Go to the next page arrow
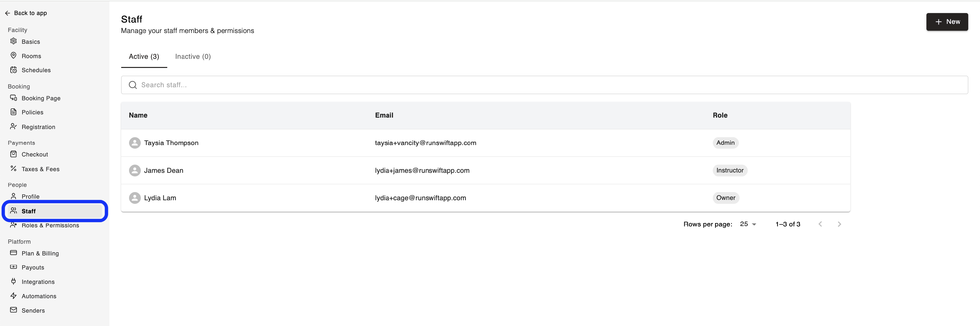980x326 pixels. pos(839,224)
